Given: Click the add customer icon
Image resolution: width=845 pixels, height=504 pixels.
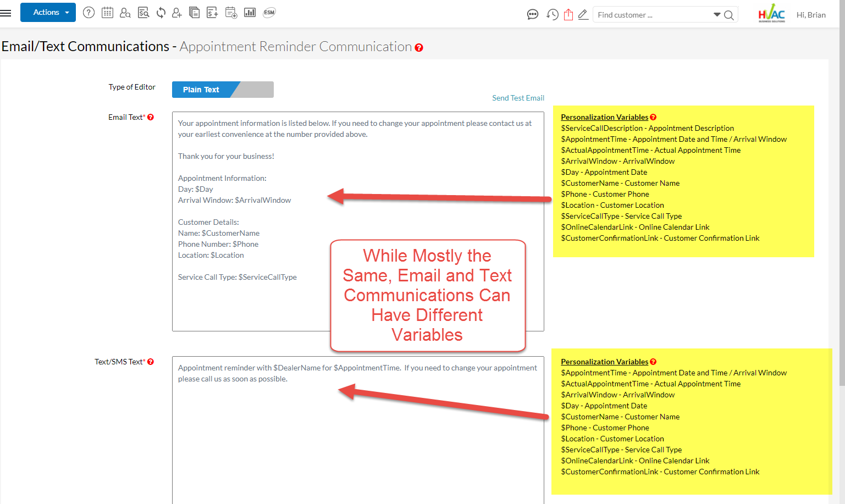Looking at the screenshot, I should pos(177,13).
